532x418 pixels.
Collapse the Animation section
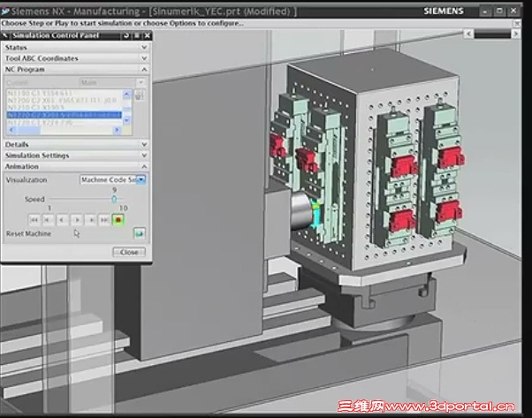[75, 166]
